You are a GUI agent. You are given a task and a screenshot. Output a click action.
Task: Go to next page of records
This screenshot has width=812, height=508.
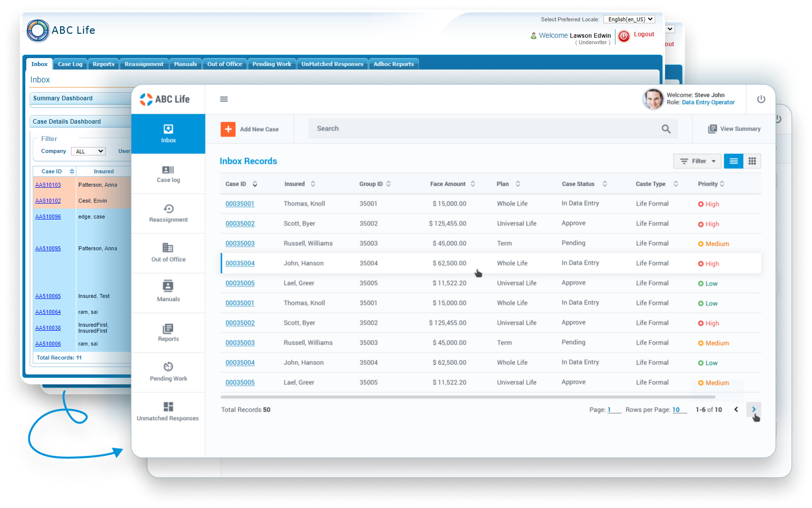point(753,410)
